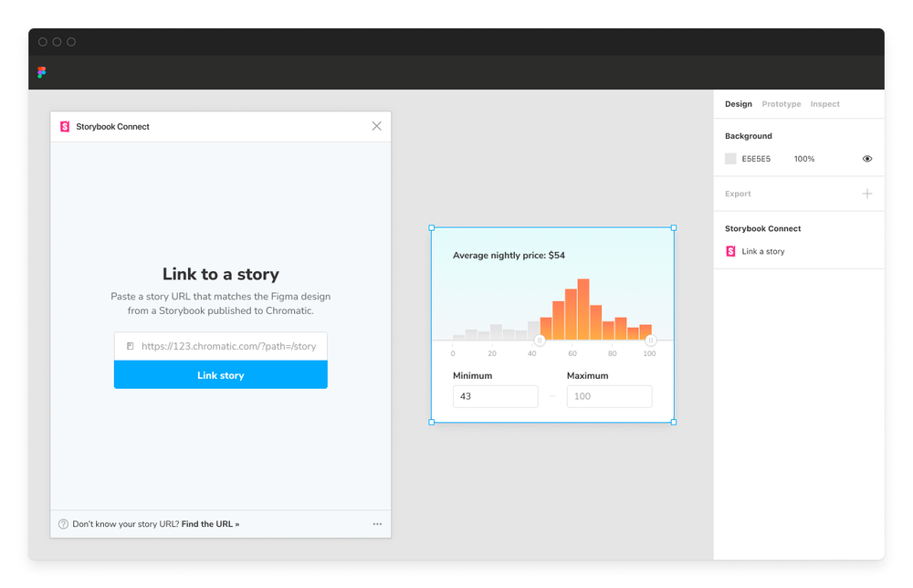Viewport: 913px width, 588px height.
Task: Open the Inspect tab
Action: click(824, 103)
